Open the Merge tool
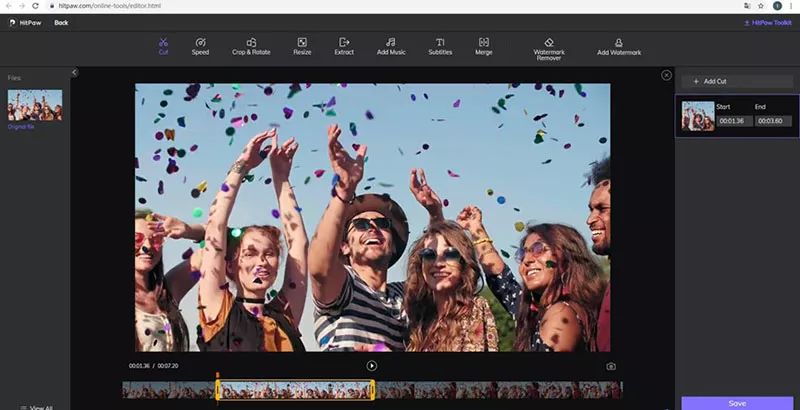800x410 pixels. point(484,45)
